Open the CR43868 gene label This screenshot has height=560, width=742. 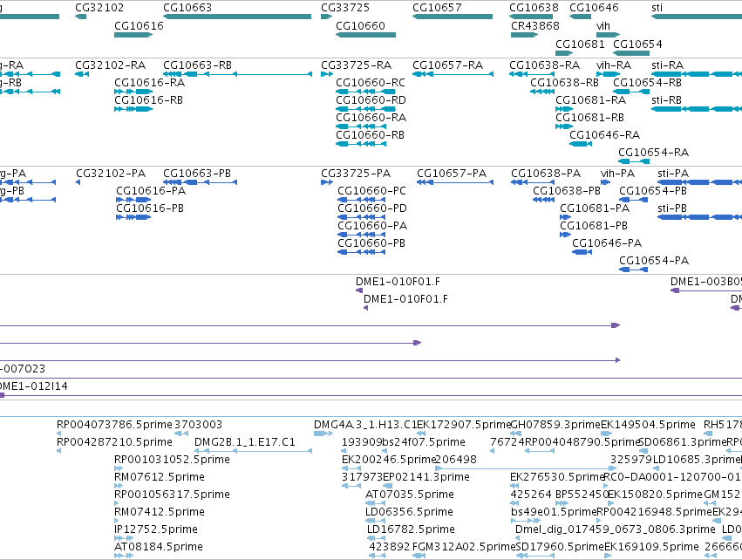[x=535, y=25]
